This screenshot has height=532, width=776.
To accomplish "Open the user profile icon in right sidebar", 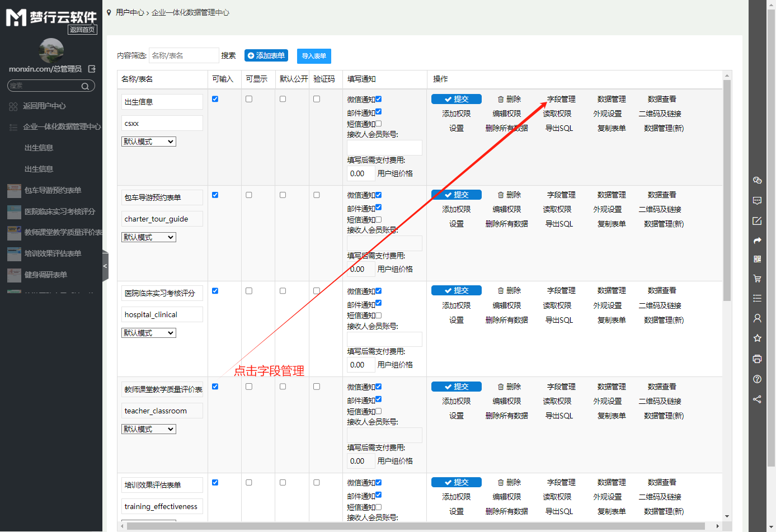I will (x=757, y=318).
